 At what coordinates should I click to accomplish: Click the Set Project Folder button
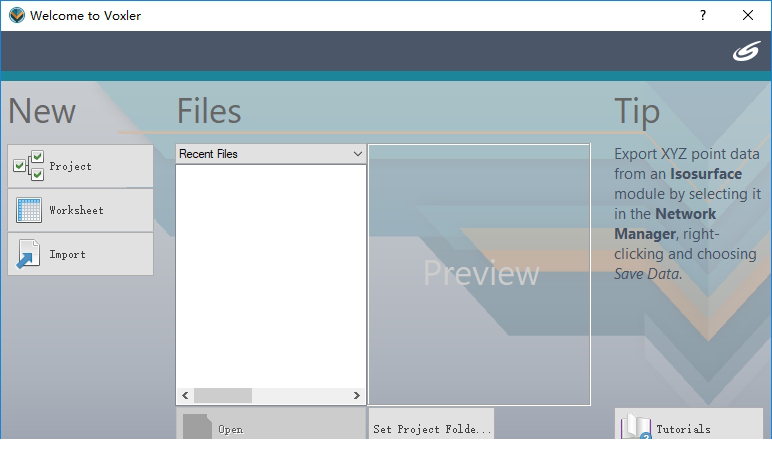point(431,423)
